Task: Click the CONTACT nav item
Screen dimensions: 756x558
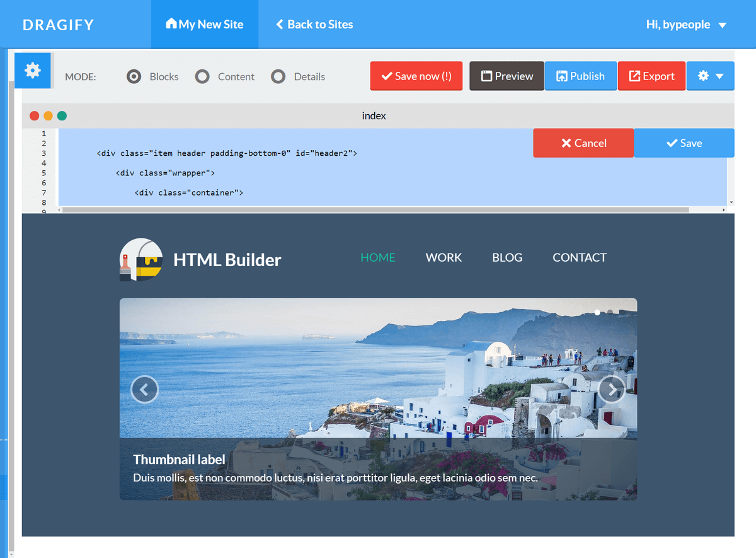Action: (580, 257)
